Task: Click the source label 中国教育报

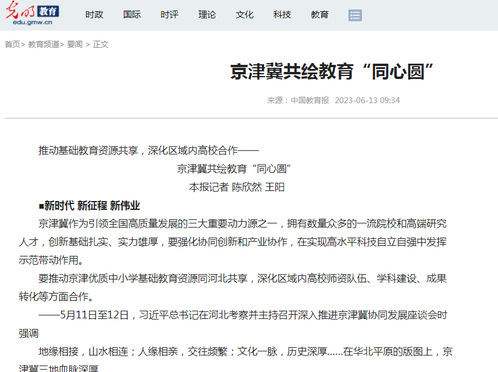Action: [x=310, y=100]
